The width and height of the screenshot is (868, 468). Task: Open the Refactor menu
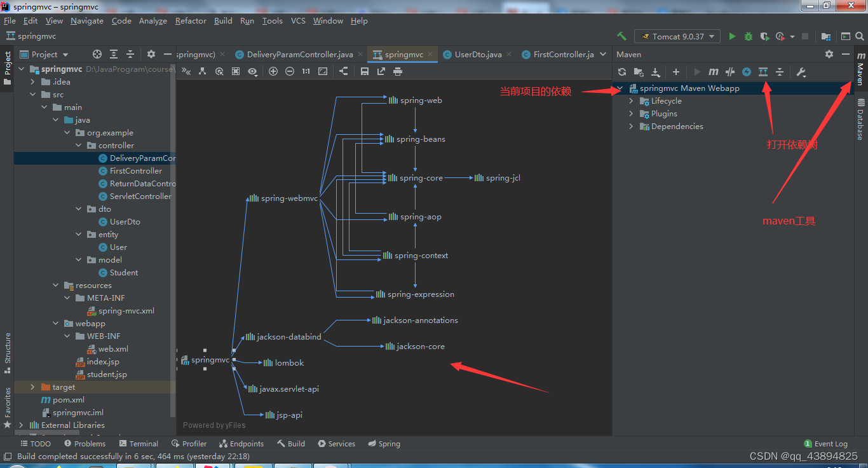tap(191, 21)
